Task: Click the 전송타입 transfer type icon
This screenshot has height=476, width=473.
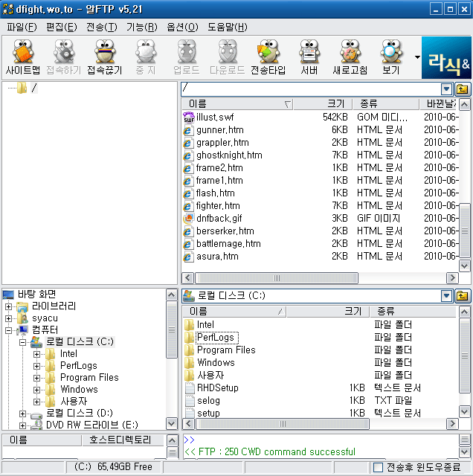Action: 268,57
